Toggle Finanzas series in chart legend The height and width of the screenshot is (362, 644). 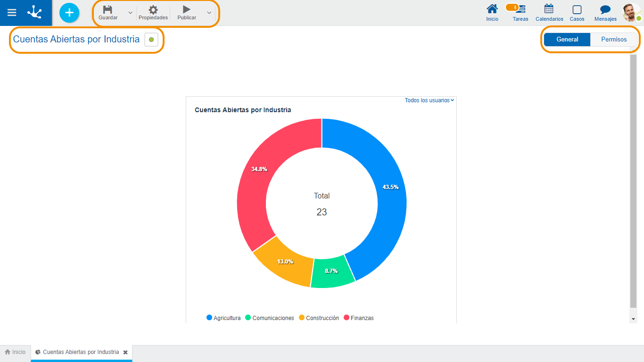359,318
